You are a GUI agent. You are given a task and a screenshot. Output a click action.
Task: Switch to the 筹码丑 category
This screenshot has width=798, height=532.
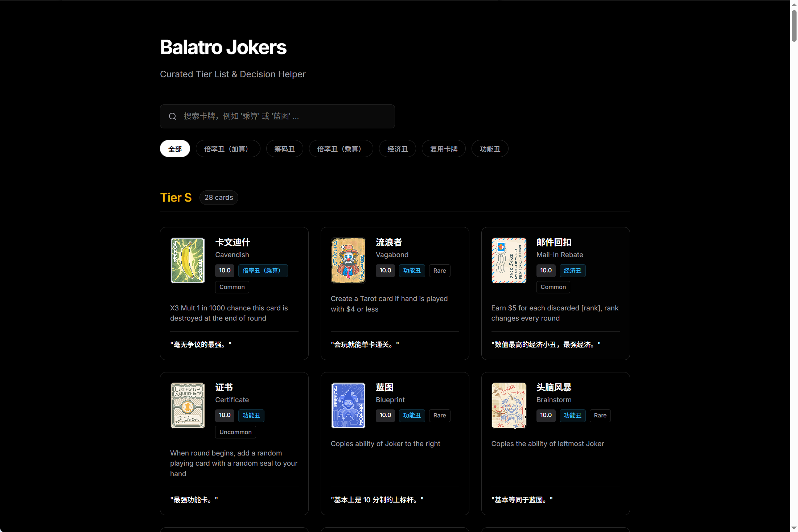pyautogui.click(x=284, y=148)
